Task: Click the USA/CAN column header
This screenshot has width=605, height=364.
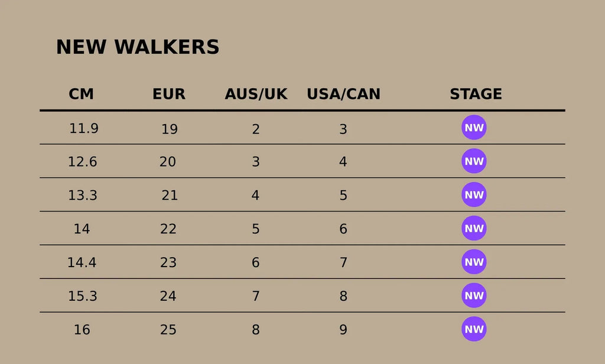Action: (343, 94)
